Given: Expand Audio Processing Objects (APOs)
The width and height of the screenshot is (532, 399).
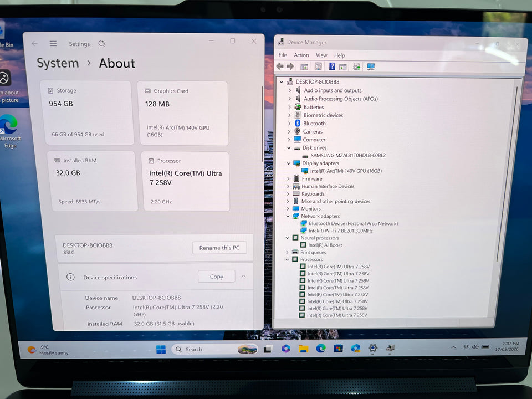Looking at the screenshot, I should tap(289, 99).
